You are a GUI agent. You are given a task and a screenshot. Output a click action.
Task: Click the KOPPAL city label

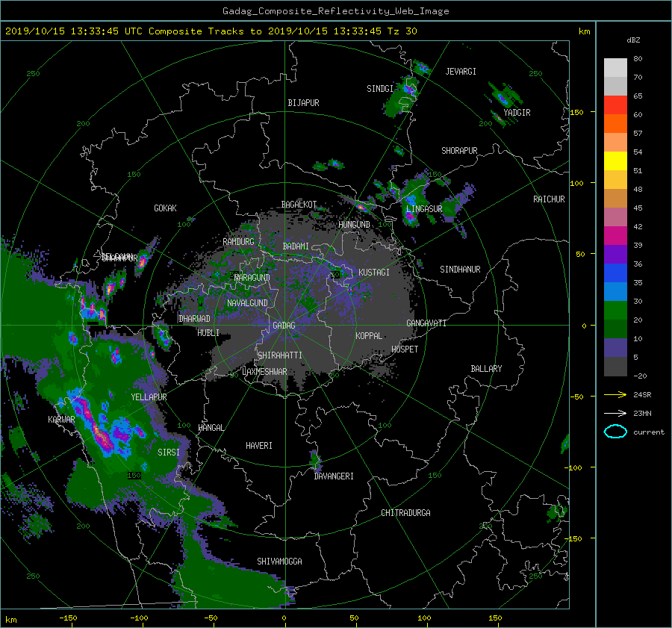tap(369, 336)
